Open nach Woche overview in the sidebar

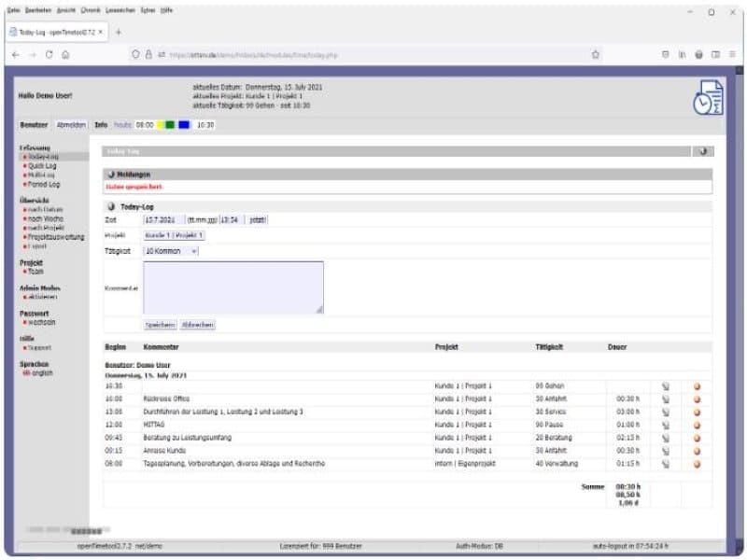pos(45,219)
